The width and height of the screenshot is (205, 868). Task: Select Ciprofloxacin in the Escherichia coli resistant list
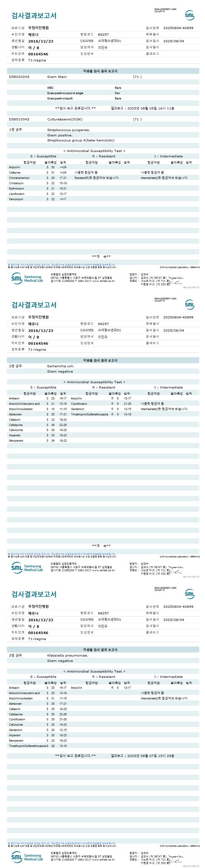point(79,404)
